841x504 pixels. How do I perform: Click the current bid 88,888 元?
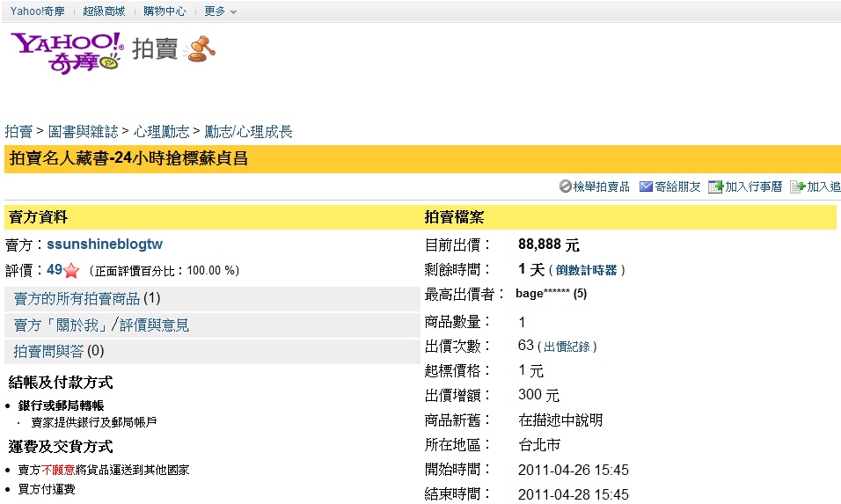coord(549,245)
